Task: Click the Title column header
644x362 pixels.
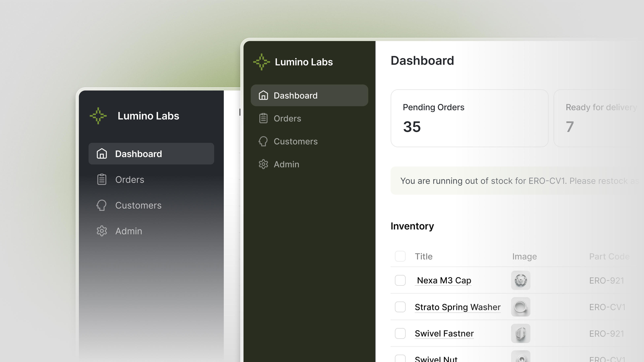Action: (x=423, y=256)
